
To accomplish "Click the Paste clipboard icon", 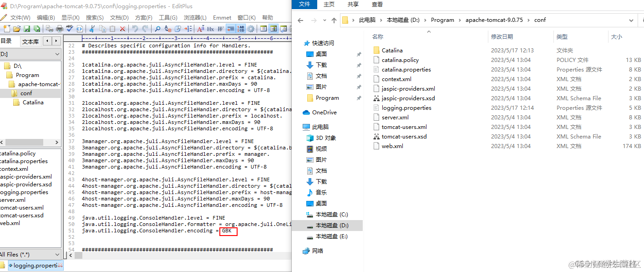I will click(112, 29).
